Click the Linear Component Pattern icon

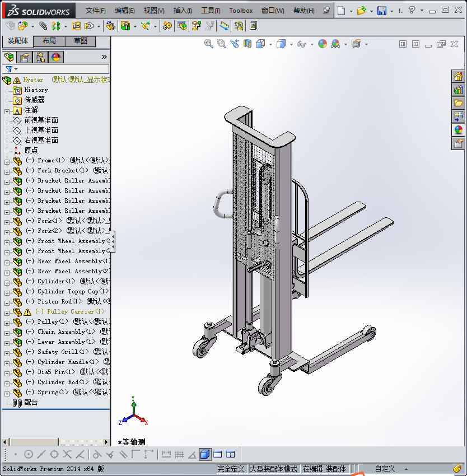(56, 26)
